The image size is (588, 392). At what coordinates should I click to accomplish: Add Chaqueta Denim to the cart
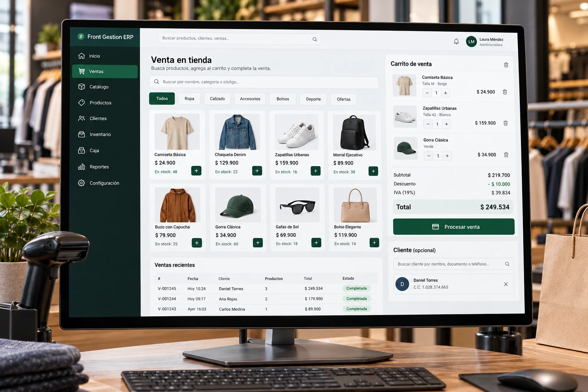[257, 171]
